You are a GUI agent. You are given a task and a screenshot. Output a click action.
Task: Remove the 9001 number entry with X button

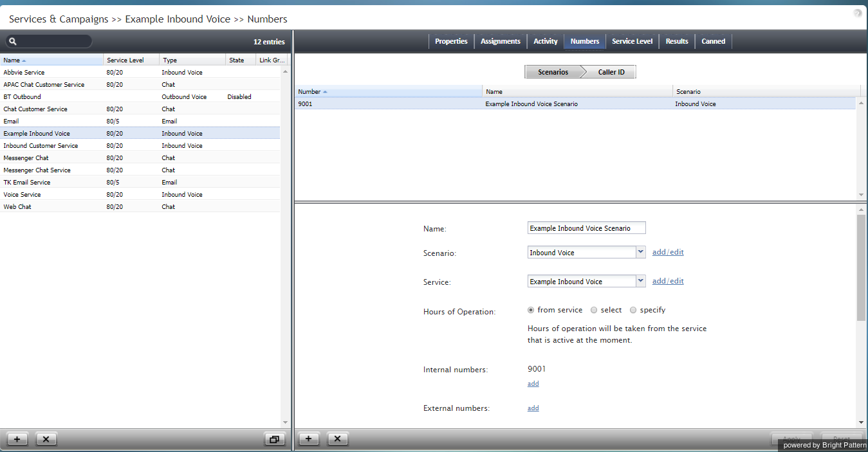coord(338,439)
